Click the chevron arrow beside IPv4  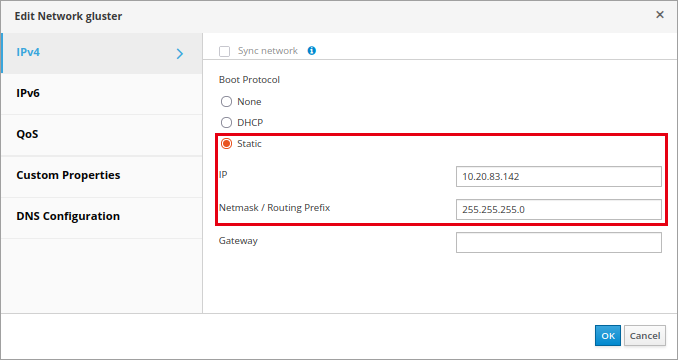point(180,54)
